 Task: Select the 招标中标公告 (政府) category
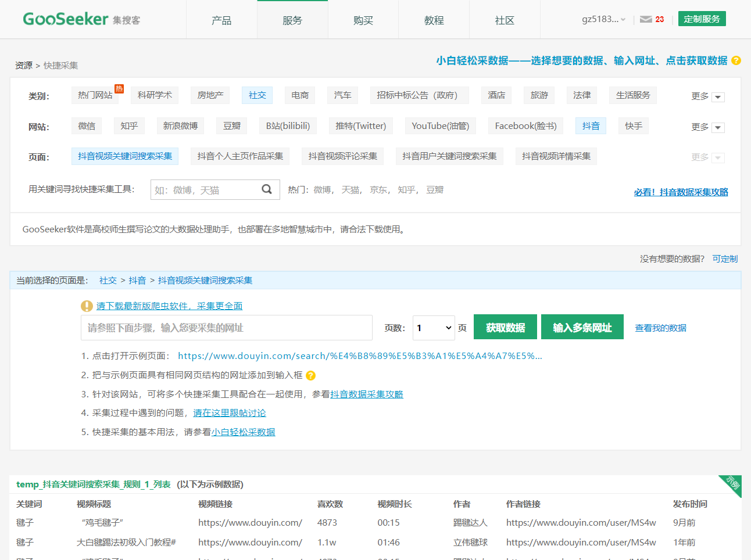(420, 95)
